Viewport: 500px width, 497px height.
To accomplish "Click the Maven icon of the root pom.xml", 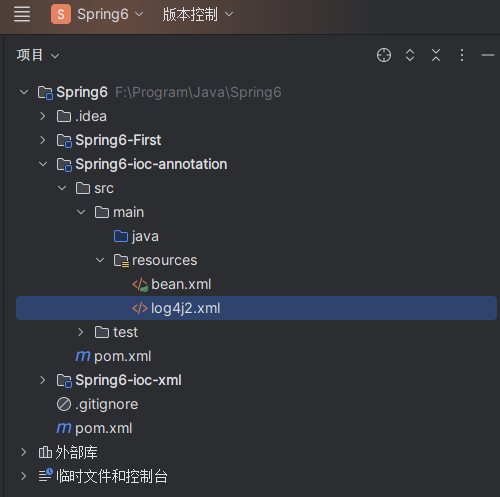I will coord(64,428).
